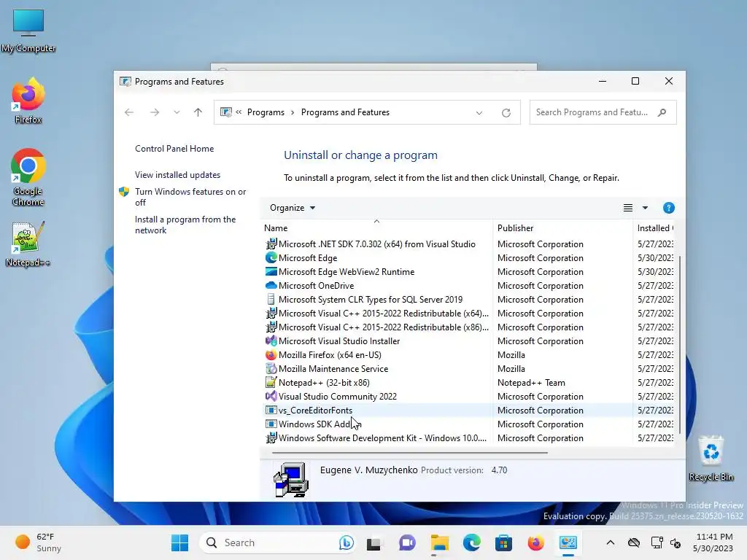
Task: Click the forward navigation arrow
Action: (x=155, y=112)
